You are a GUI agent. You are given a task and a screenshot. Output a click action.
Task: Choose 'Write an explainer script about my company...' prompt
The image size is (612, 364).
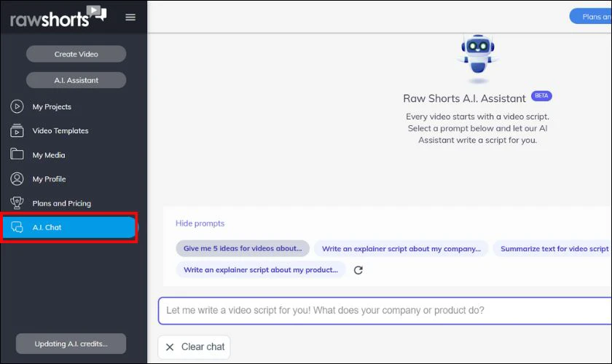(x=401, y=248)
